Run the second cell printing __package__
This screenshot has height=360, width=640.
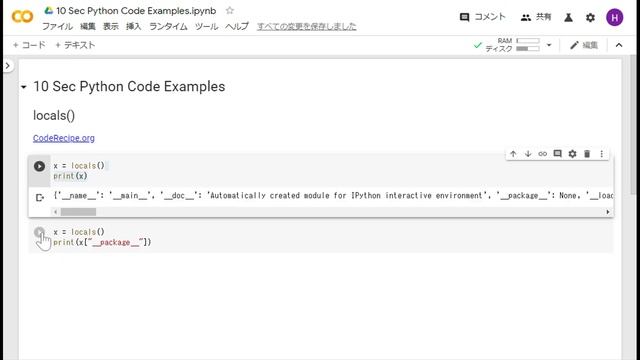[39, 232]
